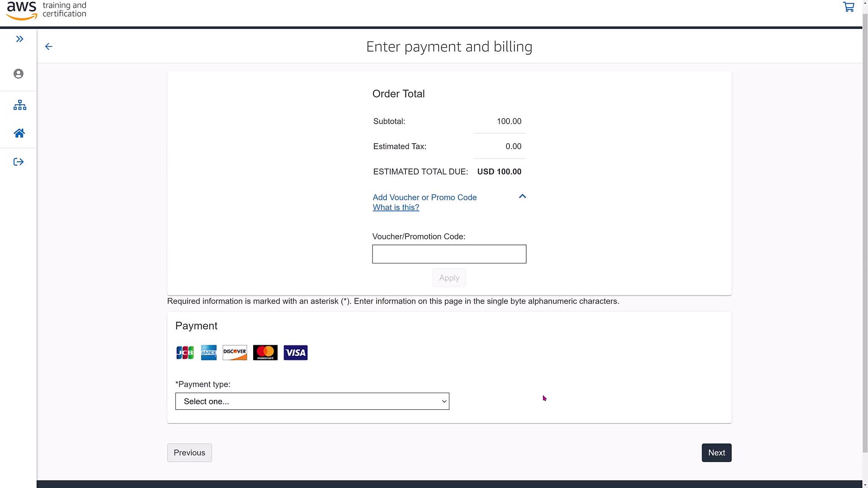Open the Payment type dropdown
Screen dimensions: 868x488
coord(312,401)
